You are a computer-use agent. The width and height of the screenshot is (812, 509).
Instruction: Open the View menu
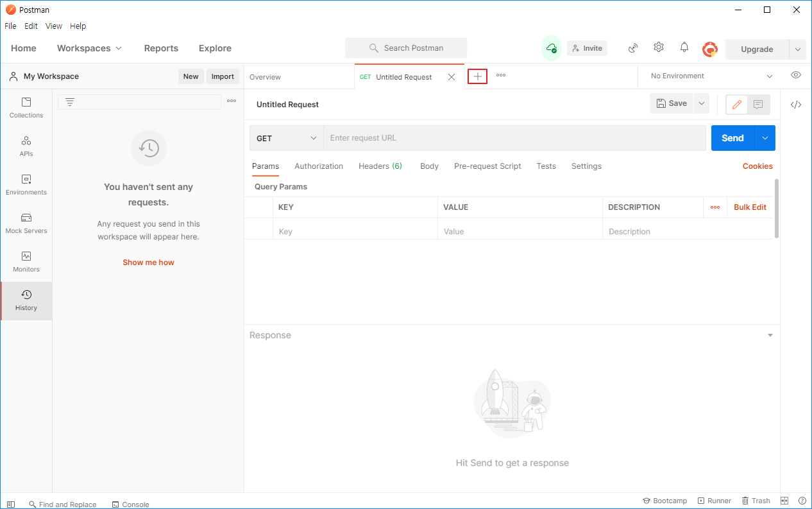tap(54, 26)
